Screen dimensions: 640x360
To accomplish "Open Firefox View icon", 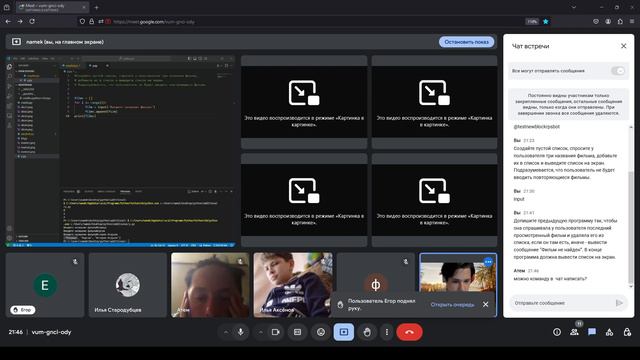I will pyautogui.click(x=7, y=7).
